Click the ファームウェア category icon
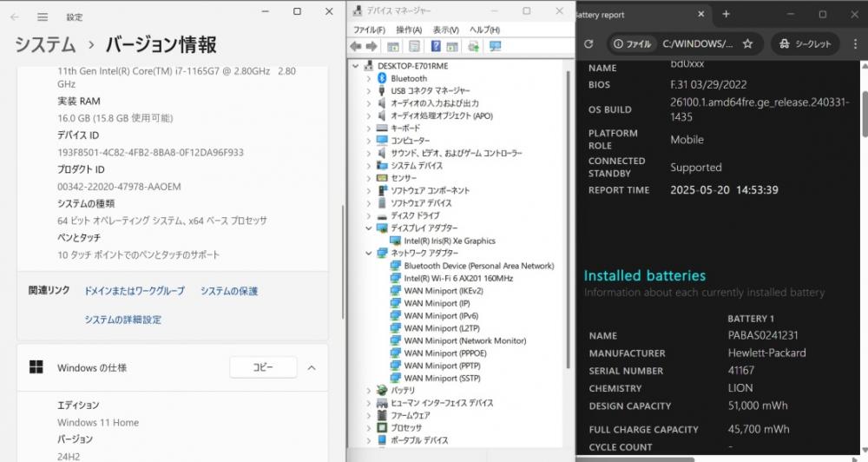 pyautogui.click(x=382, y=415)
